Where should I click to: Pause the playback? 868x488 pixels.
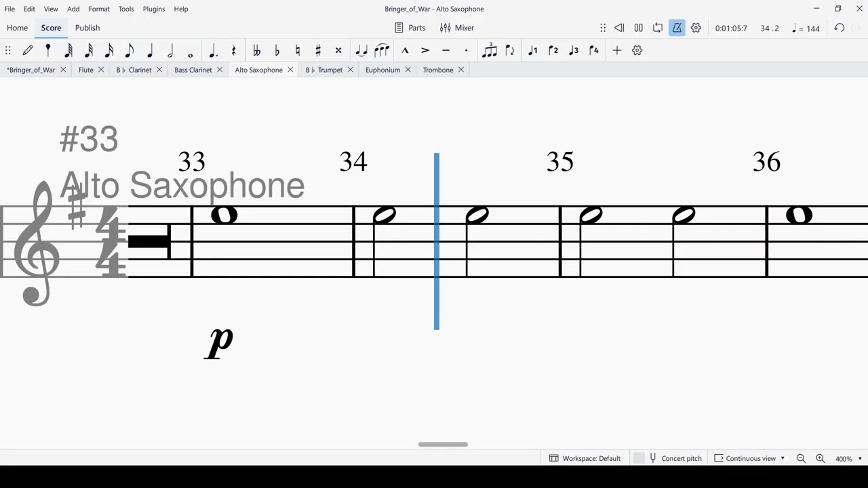pos(638,28)
